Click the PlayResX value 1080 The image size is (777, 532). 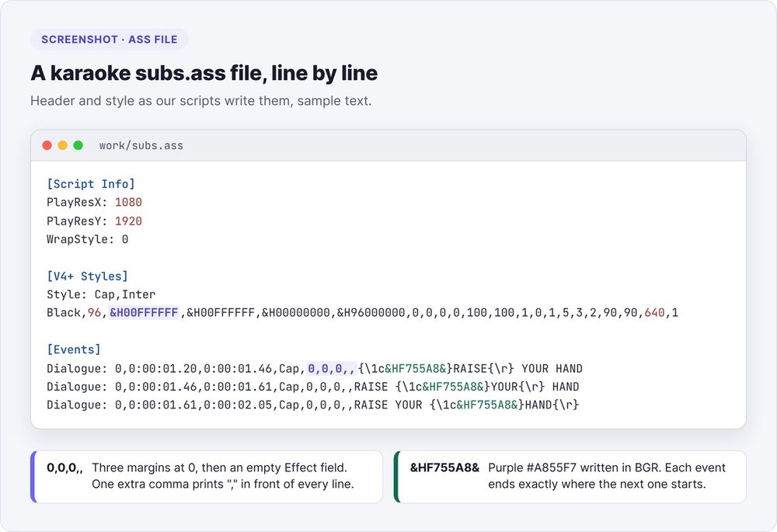click(128, 202)
